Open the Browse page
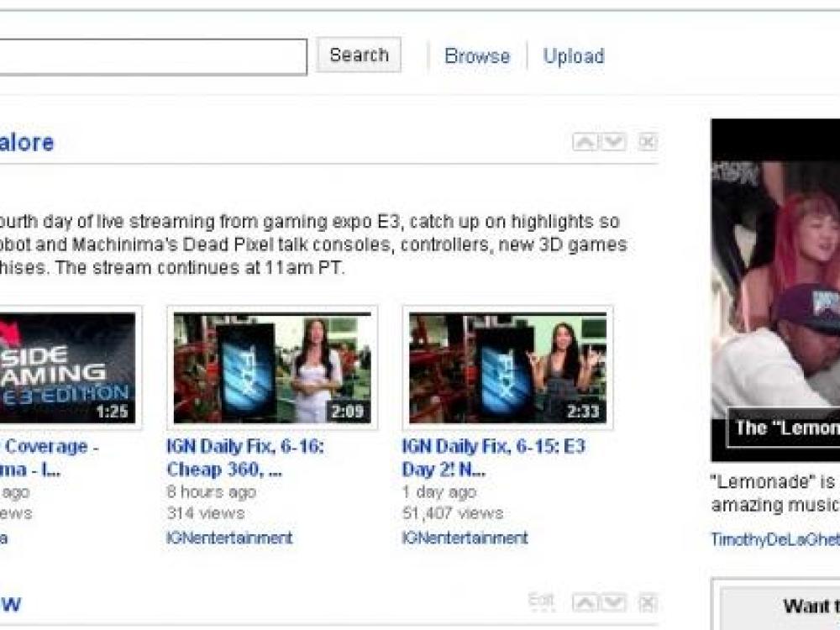840x630 pixels. 477,56
